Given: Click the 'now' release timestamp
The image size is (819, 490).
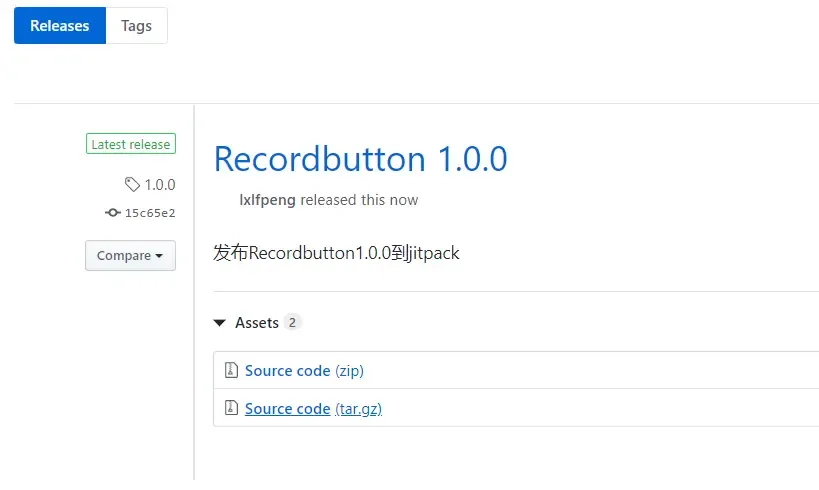Looking at the screenshot, I should pyautogui.click(x=404, y=200).
